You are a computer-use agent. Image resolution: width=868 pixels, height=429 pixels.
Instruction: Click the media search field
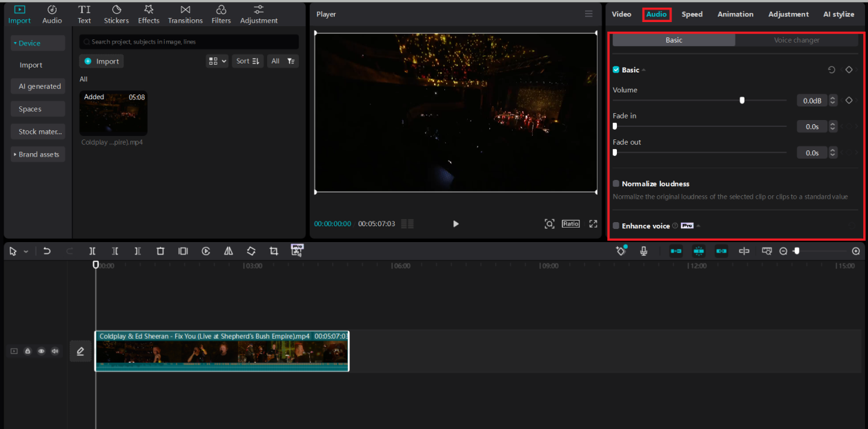pos(189,41)
